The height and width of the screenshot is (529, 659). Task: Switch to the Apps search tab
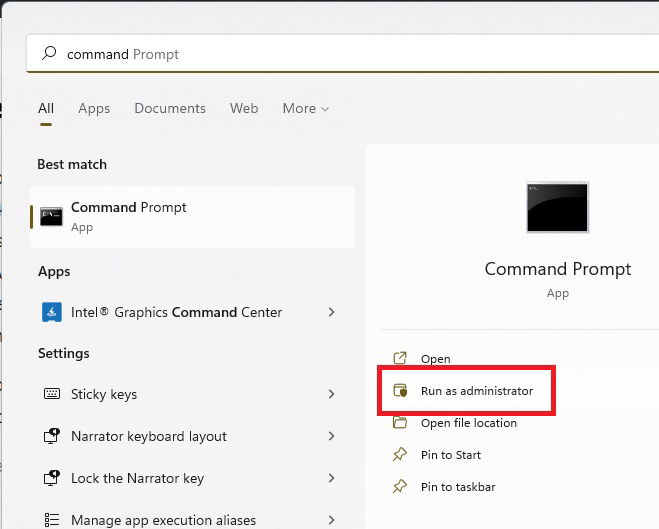pyautogui.click(x=94, y=108)
